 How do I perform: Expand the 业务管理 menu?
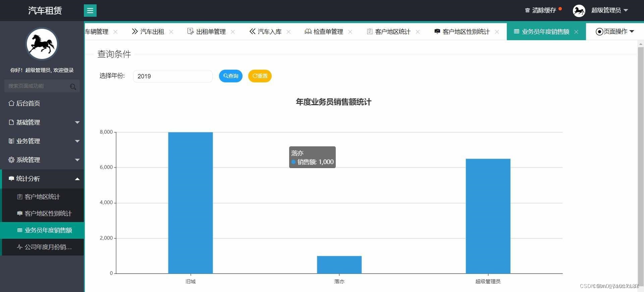(x=42, y=141)
